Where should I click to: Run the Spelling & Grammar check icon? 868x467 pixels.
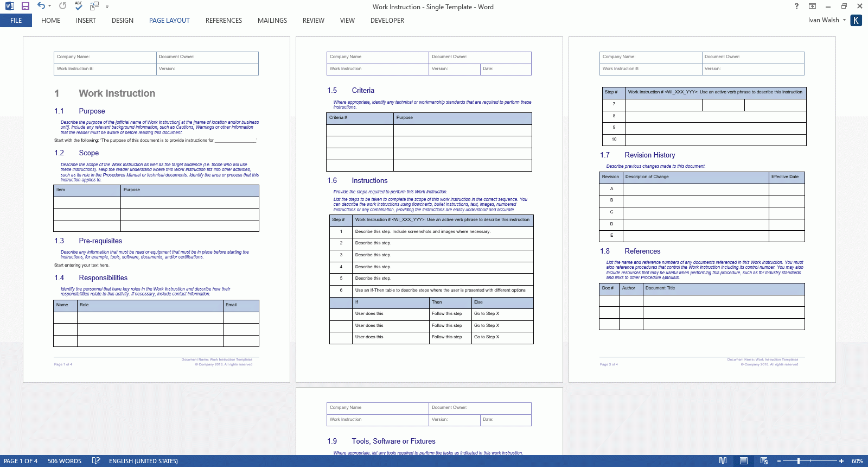[x=79, y=6]
